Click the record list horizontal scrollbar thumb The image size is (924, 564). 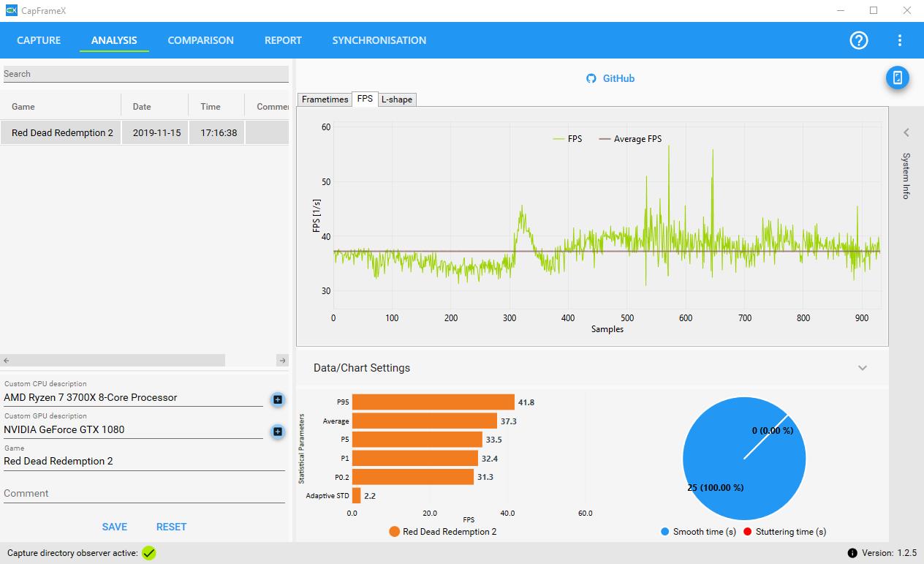click(x=118, y=361)
